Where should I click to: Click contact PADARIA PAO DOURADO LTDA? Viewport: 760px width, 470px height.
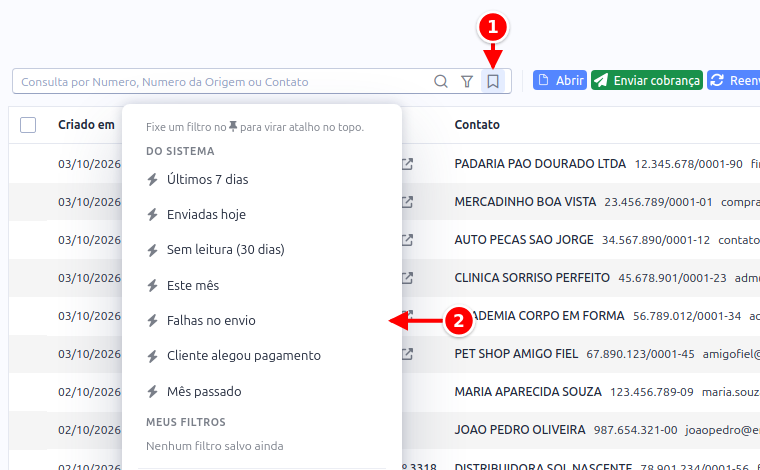(540, 164)
